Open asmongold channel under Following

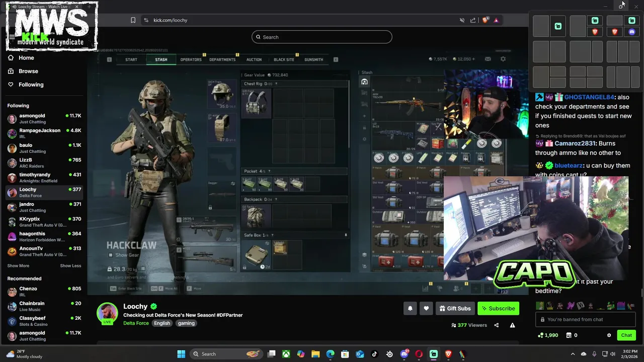coord(44,119)
